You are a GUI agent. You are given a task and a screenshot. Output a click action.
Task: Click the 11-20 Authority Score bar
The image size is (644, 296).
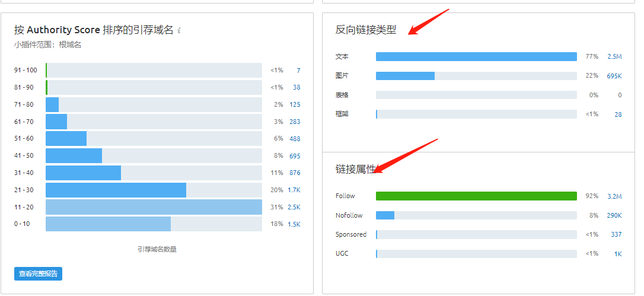point(154,207)
